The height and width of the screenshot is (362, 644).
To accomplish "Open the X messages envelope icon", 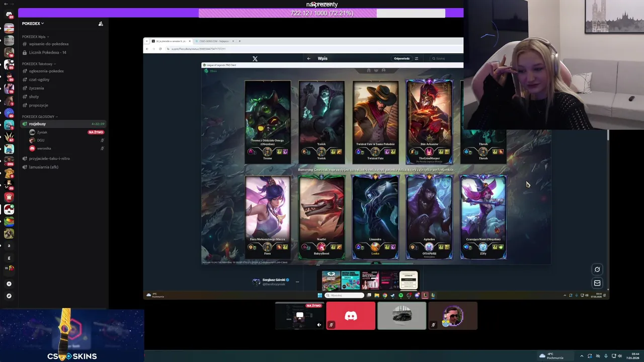I will pos(597,283).
